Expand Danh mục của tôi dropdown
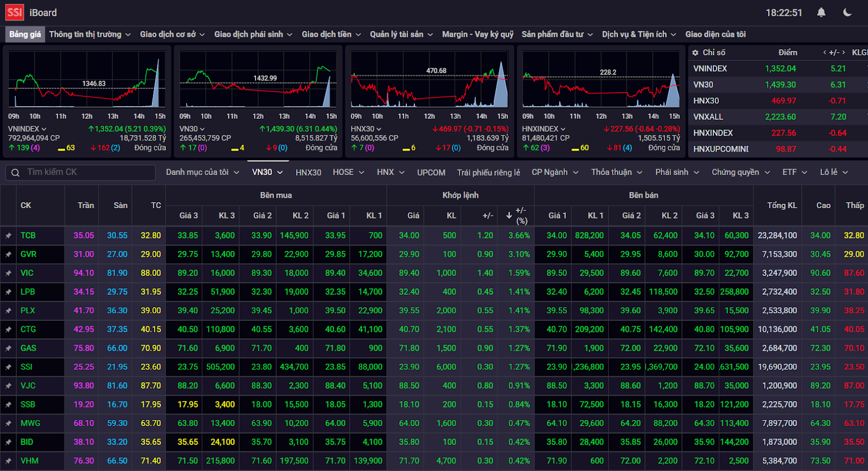Viewport: 868px width, 471px height. click(202, 172)
